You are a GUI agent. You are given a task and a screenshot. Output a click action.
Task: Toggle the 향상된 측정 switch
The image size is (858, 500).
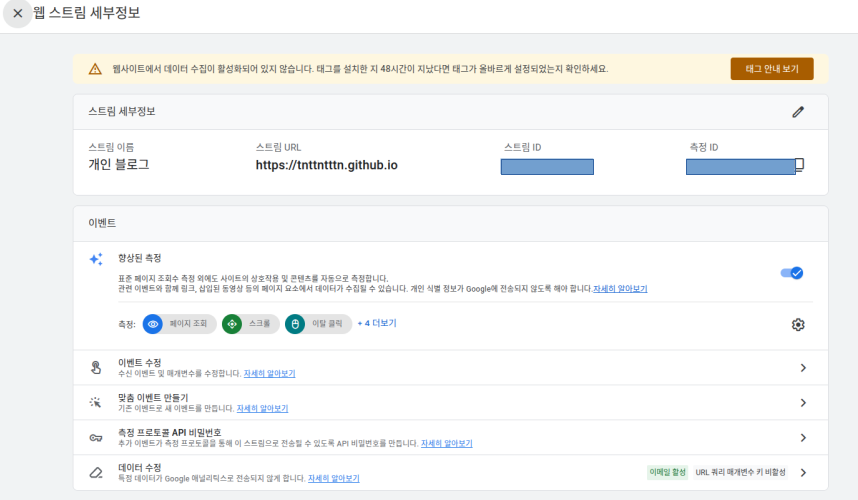[792, 272]
